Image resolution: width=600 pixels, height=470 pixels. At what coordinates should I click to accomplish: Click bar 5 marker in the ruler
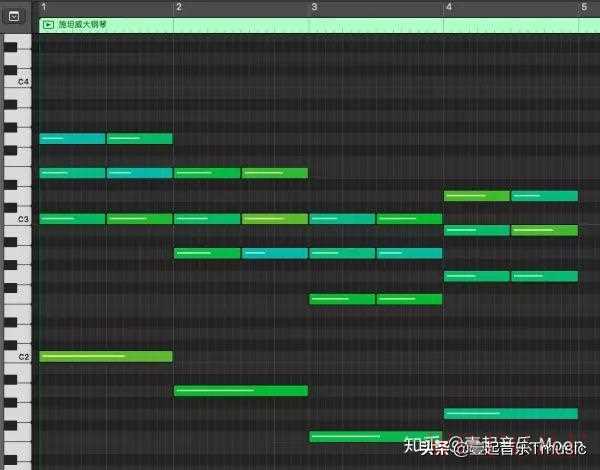pyautogui.click(x=583, y=7)
